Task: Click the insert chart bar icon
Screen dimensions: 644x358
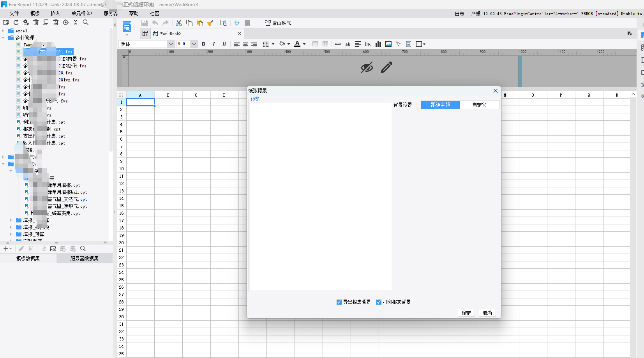Action: [x=378, y=44]
